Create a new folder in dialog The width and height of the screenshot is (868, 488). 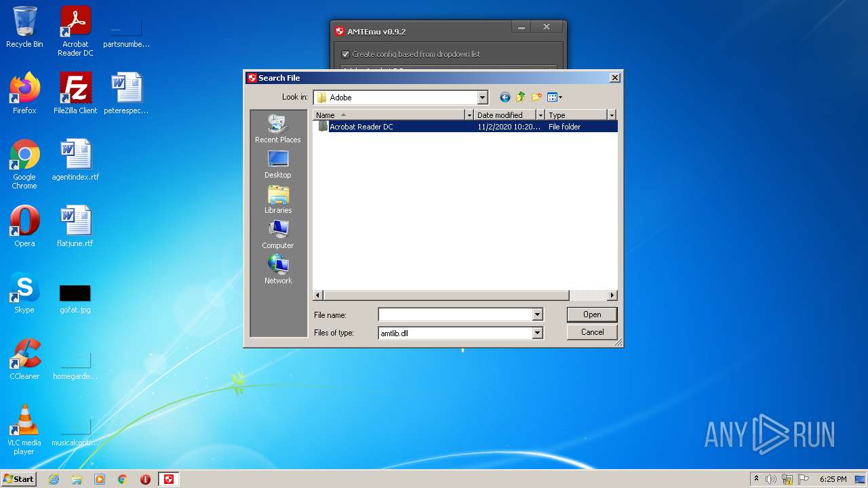tap(537, 98)
